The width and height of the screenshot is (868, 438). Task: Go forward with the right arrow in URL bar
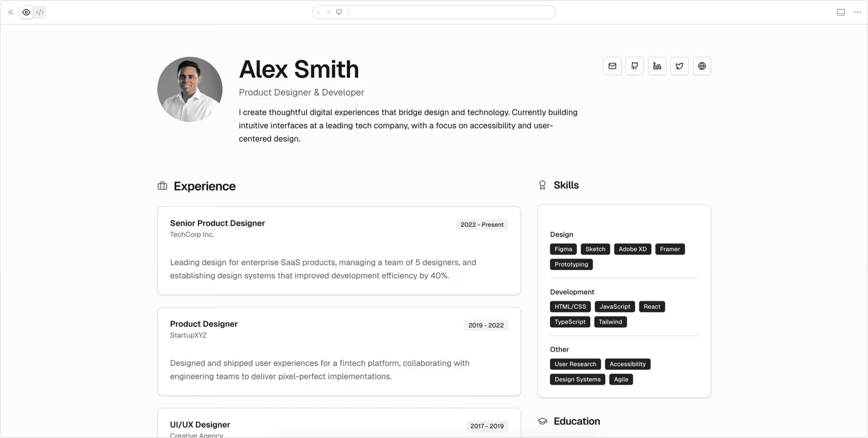tap(328, 12)
